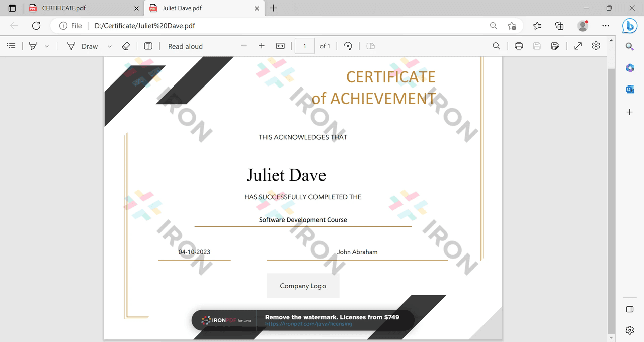Zoom in with the plus icon
Viewport: 644px width, 342px height.
(262, 46)
